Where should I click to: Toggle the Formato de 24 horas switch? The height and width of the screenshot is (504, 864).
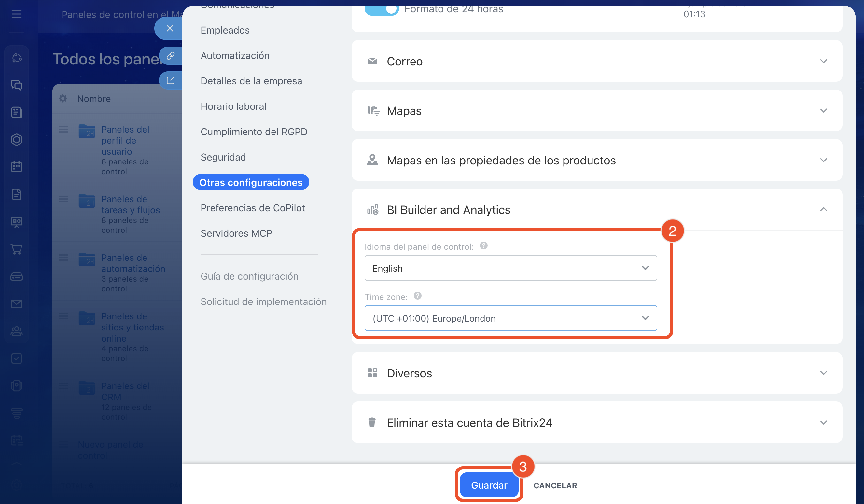(382, 9)
